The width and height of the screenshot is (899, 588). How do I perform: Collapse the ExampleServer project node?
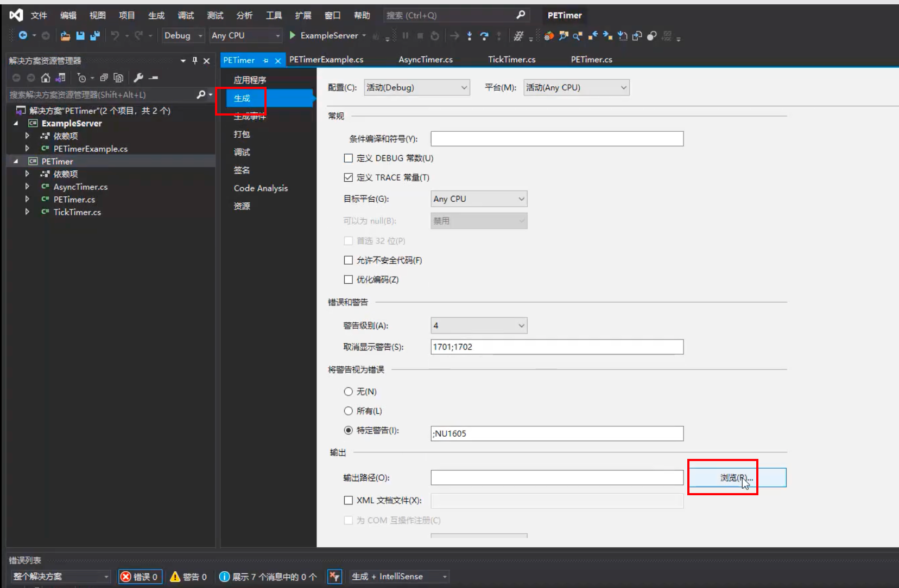pyautogui.click(x=16, y=124)
